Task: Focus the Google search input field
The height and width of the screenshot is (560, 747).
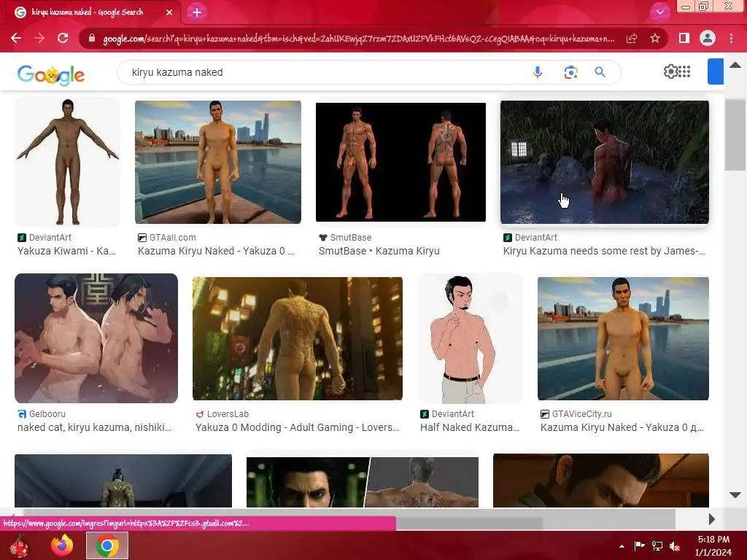Action: pyautogui.click(x=324, y=72)
